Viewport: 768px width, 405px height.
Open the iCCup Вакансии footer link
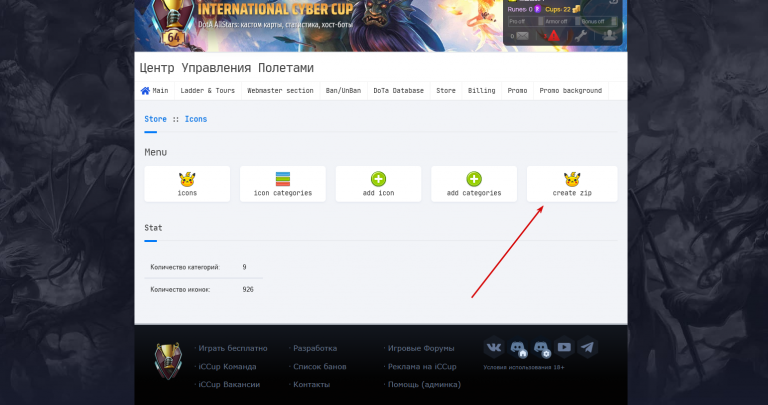pyautogui.click(x=229, y=384)
